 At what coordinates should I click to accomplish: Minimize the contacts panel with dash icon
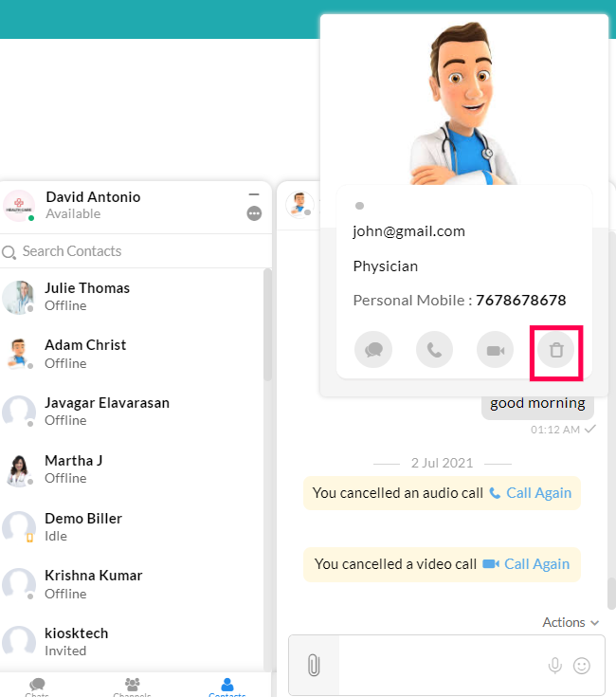pyautogui.click(x=254, y=194)
